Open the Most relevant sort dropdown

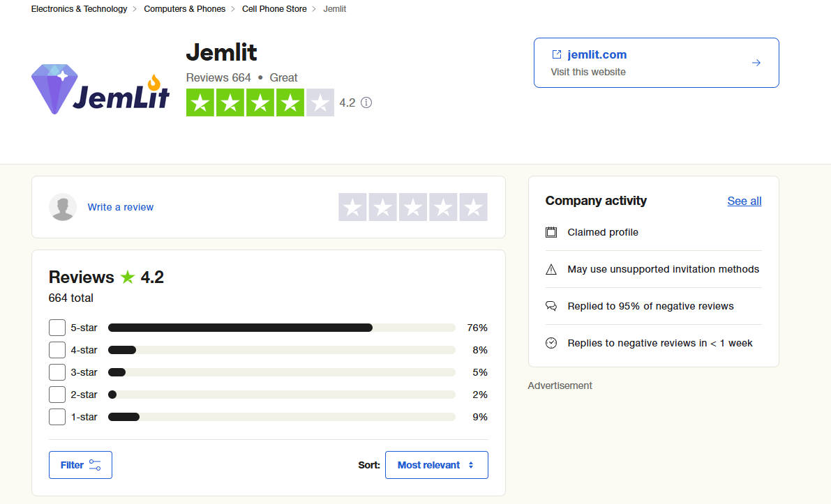click(436, 465)
